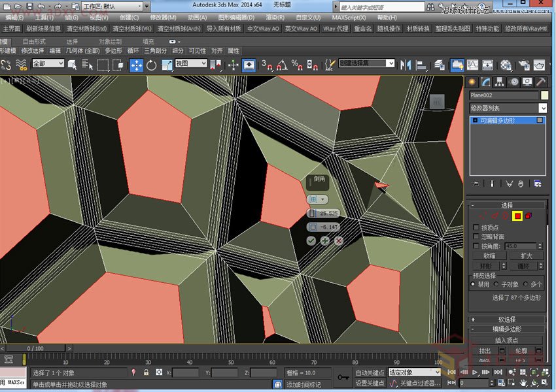Switch to the Display command panel tab
Image resolution: width=556 pixels, height=392 pixels.
[527, 82]
